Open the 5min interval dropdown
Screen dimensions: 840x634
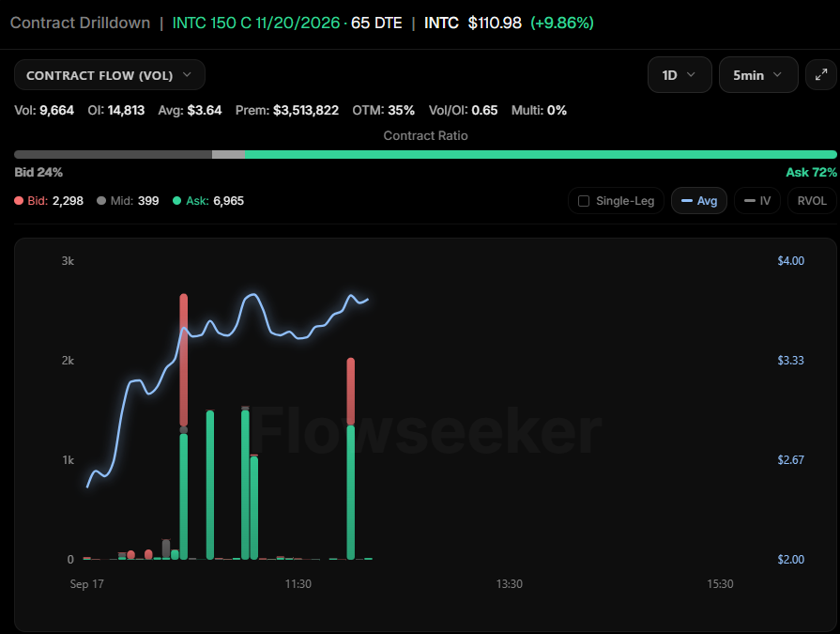[x=758, y=75]
